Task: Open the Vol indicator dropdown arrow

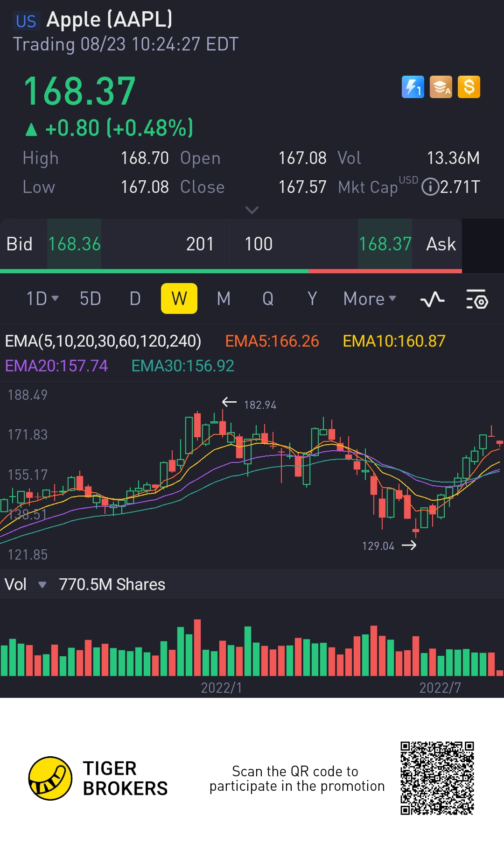Action: tap(42, 585)
